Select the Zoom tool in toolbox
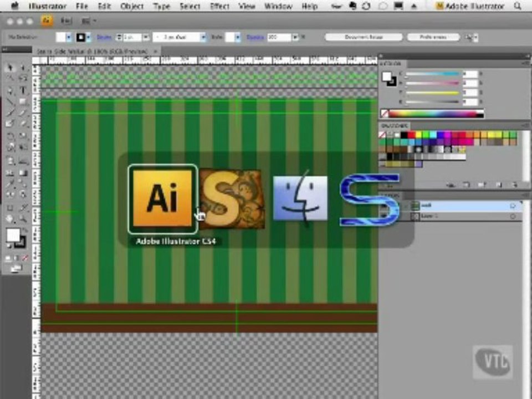The image size is (532, 399). pos(23,219)
